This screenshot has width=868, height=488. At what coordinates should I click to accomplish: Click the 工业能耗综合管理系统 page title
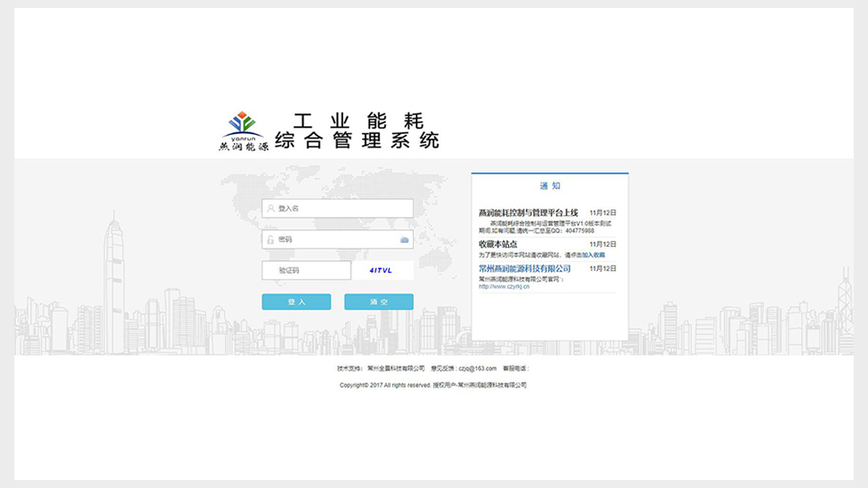(x=357, y=132)
